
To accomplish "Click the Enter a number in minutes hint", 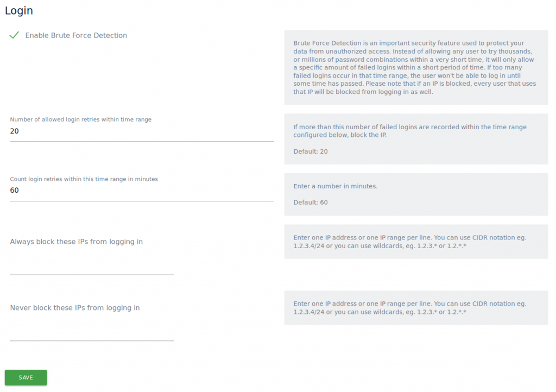I will [x=335, y=186].
